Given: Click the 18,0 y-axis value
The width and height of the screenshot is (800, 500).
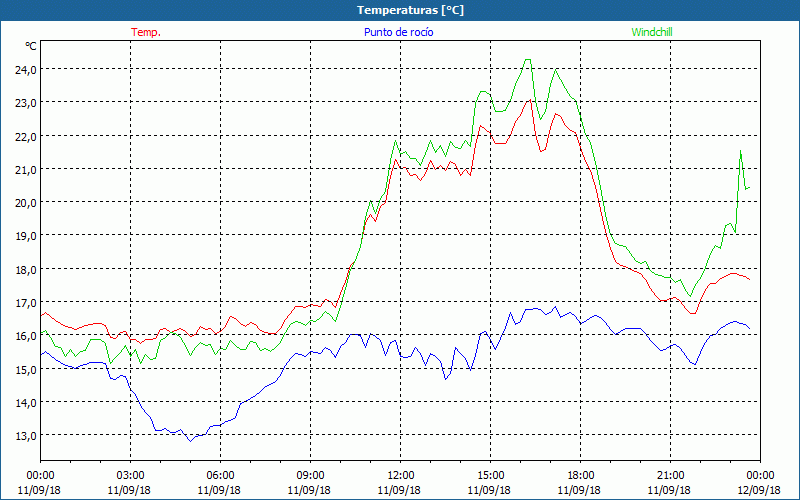Looking at the screenshot, I should click(x=26, y=269).
